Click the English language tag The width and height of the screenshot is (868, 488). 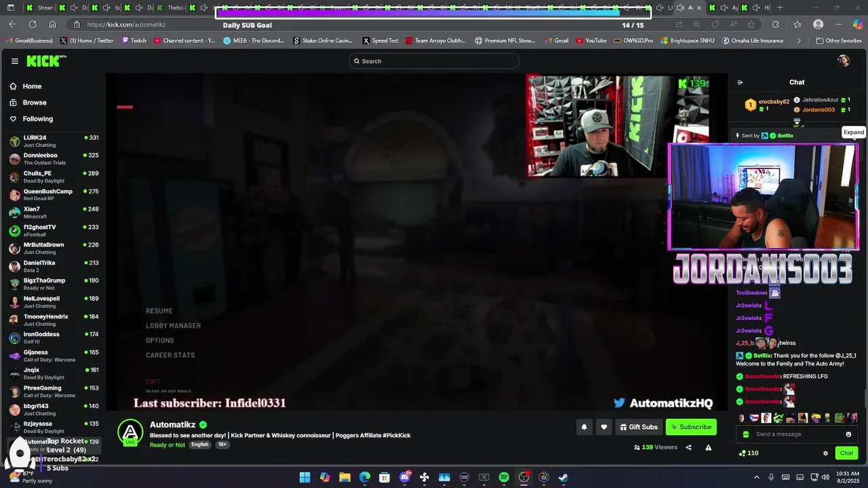pyautogui.click(x=199, y=445)
